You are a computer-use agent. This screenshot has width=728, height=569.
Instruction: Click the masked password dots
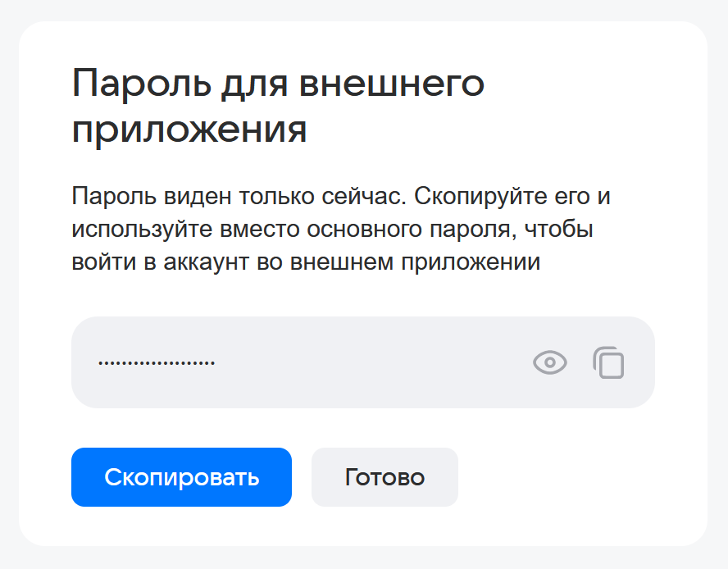point(157,362)
